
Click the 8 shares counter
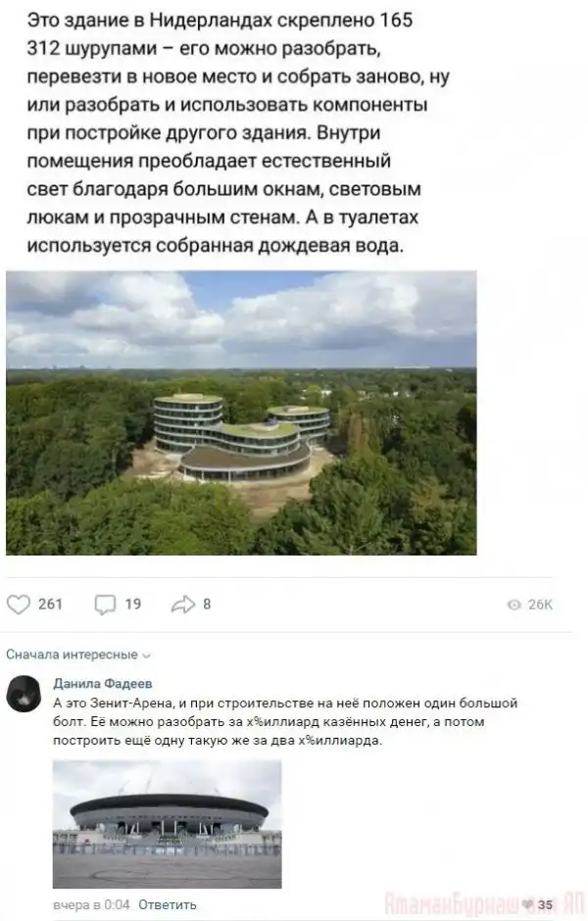(x=207, y=605)
